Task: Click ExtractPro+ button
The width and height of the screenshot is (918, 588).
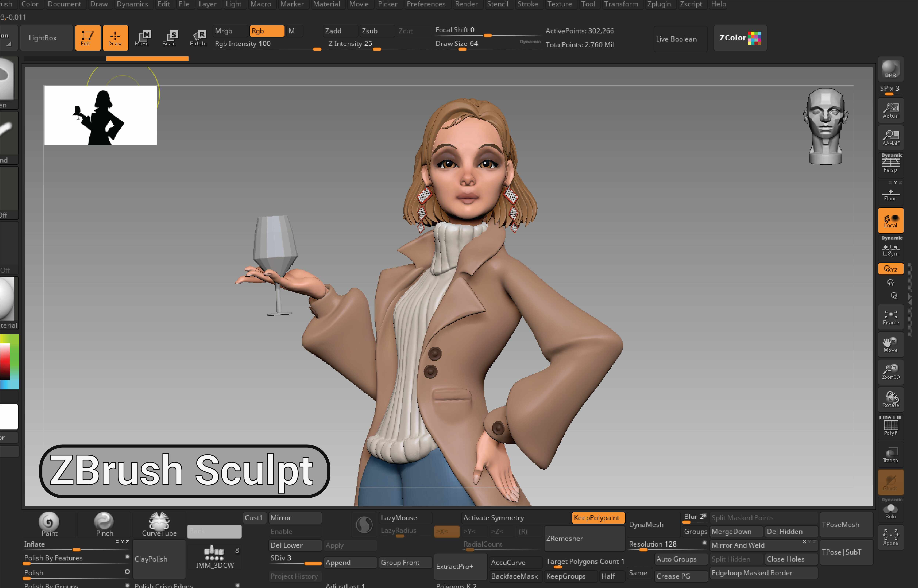Action: [460, 567]
